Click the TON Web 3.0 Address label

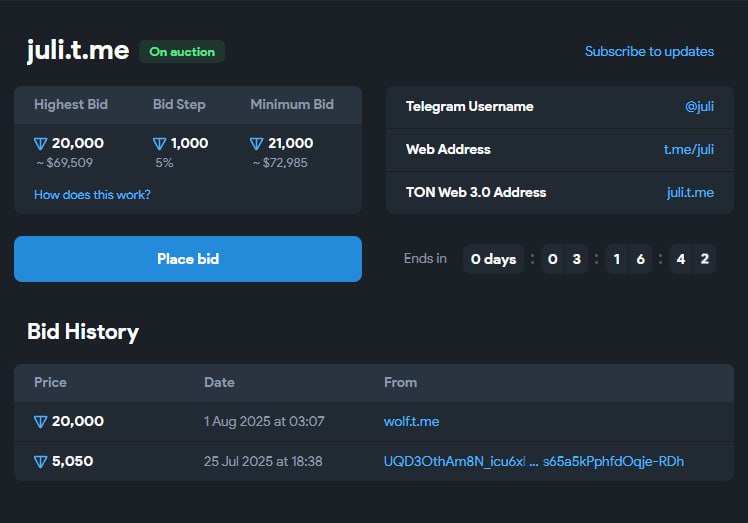pos(476,192)
